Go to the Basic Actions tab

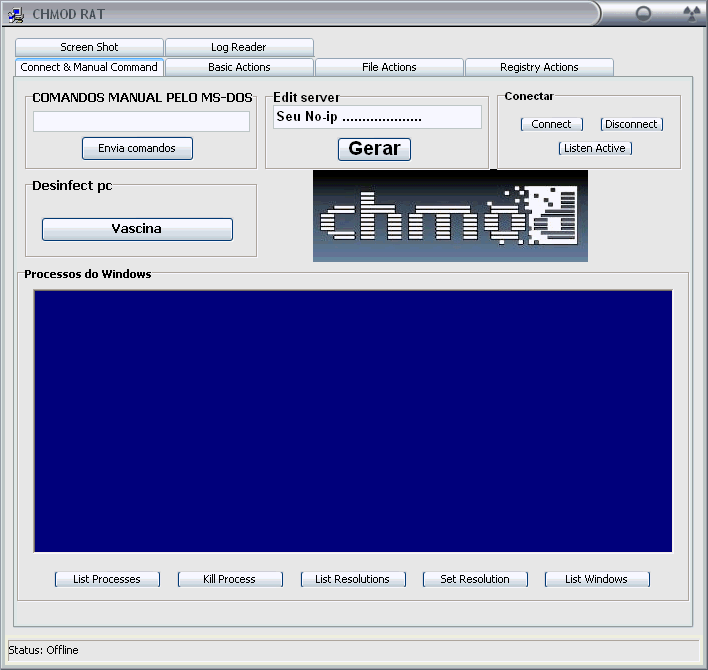click(239, 67)
